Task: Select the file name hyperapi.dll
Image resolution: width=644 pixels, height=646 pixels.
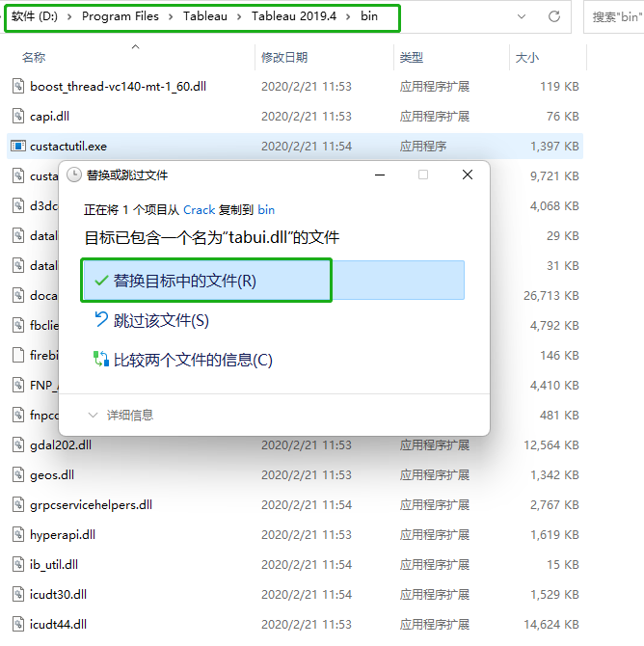Action: [63, 535]
